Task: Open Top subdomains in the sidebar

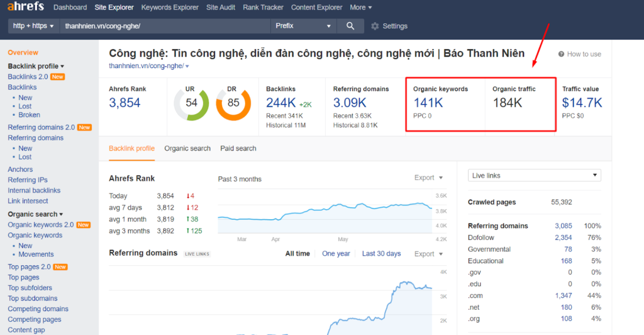Action: click(x=33, y=298)
